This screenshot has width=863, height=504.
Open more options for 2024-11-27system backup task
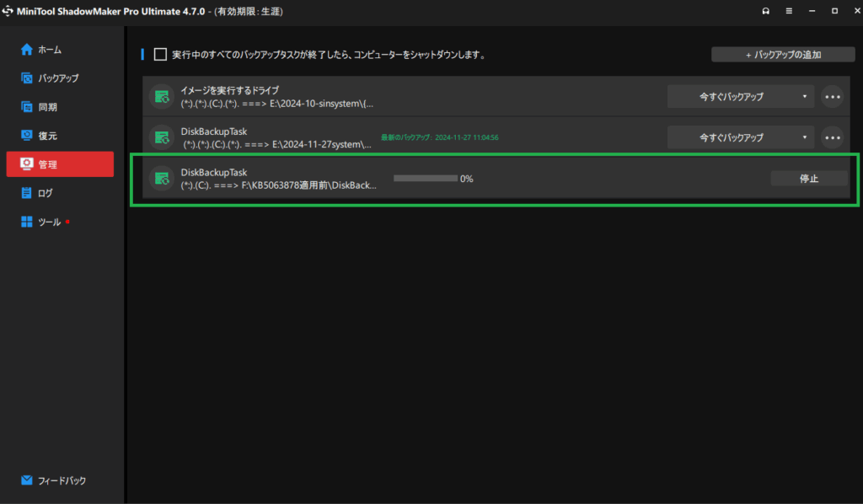[x=832, y=137]
